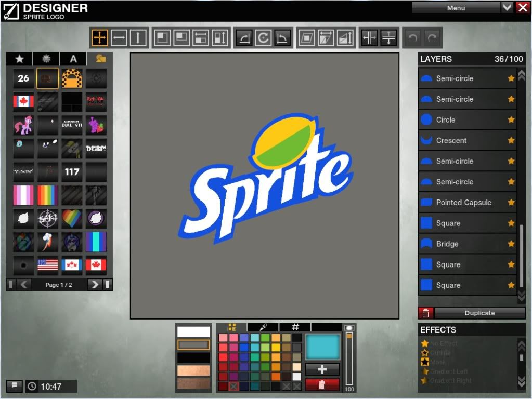Jump to the first decal page

coord(11,284)
